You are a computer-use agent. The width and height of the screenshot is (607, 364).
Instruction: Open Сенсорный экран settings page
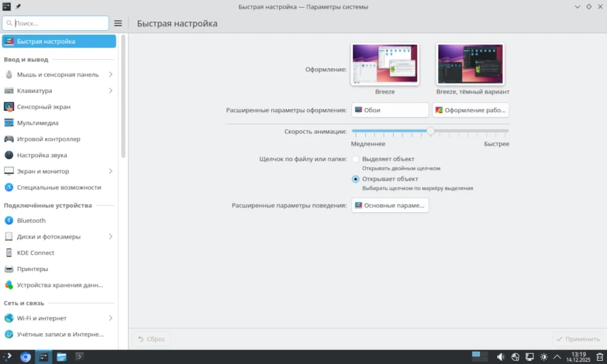pyautogui.click(x=59, y=107)
